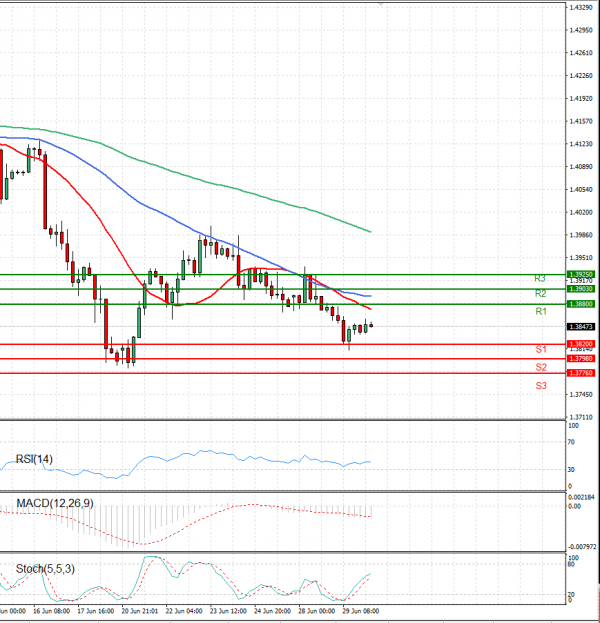Click the RSI 70 level value
600x623 pixels.
(x=571, y=442)
